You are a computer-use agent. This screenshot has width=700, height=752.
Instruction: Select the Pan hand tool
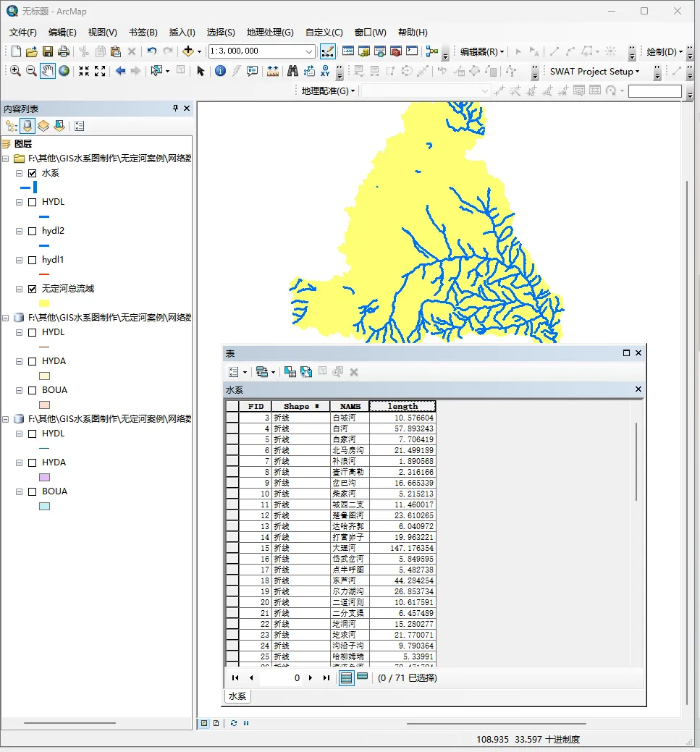point(48,71)
